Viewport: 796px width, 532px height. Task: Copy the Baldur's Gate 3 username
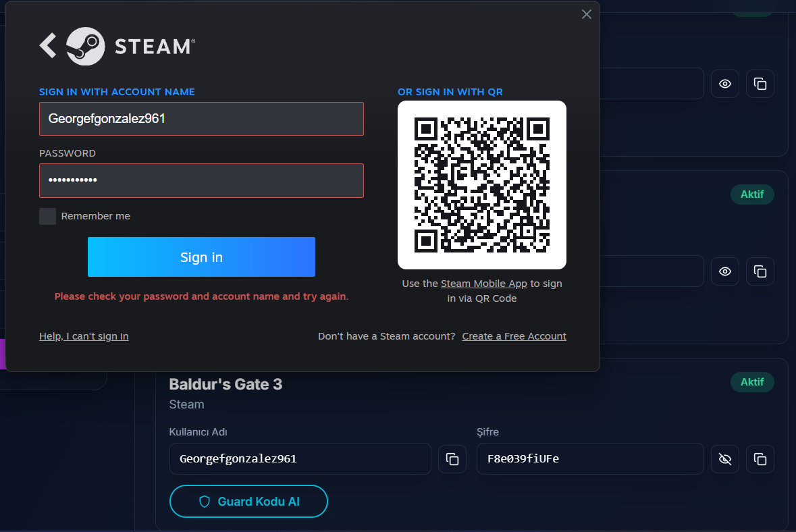(452, 459)
